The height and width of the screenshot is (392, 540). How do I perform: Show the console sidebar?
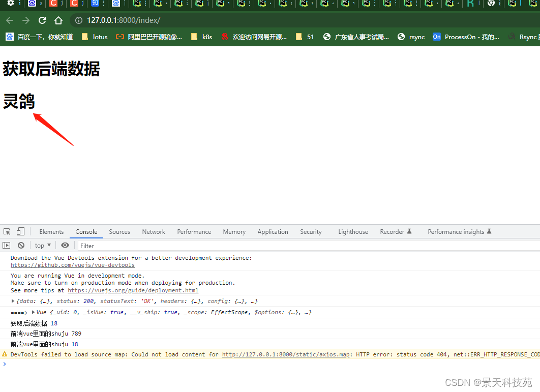coord(7,246)
